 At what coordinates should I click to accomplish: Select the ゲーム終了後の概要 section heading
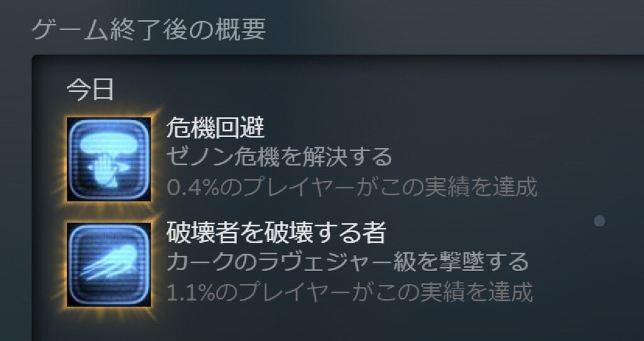click(x=148, y=29)
